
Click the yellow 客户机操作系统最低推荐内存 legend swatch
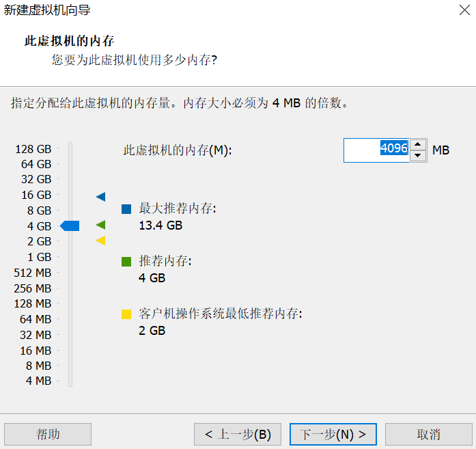tap(126, 314)
